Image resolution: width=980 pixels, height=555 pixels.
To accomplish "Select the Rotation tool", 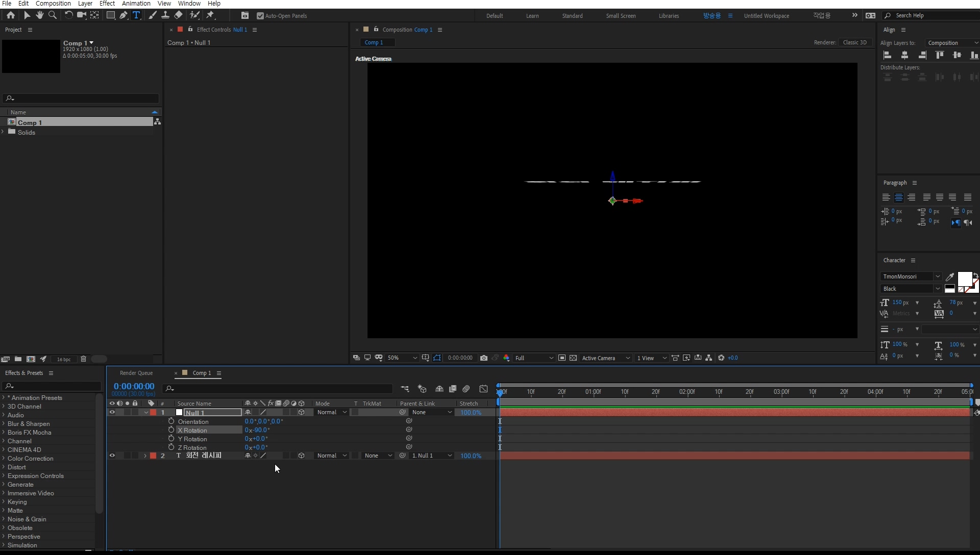I will pyautogui.click(x=68, y=15).
